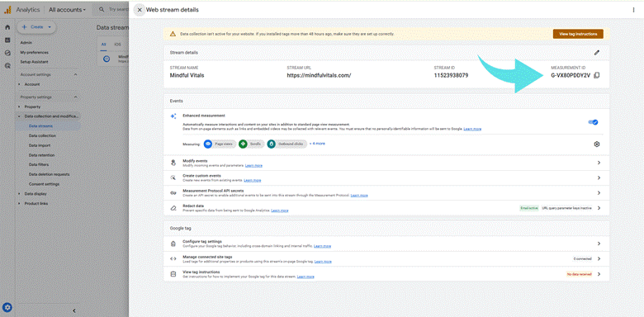
Task: Open Admin in sidebar
Action: (x=26, y=42)
